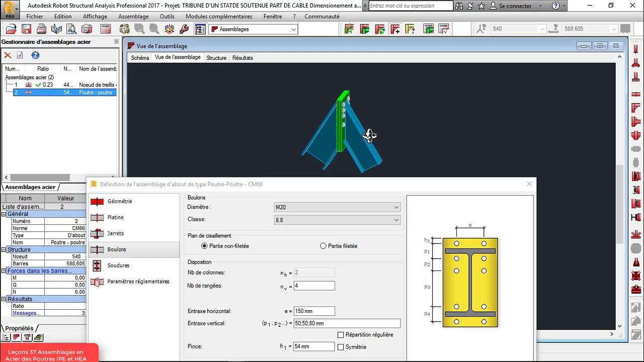Toggle the object inspector list icon

click(200, 29)
